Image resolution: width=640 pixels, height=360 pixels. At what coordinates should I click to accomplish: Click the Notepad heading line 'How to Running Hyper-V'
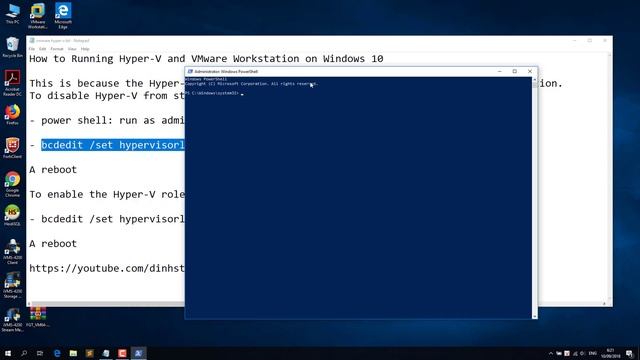pos(206,59)
